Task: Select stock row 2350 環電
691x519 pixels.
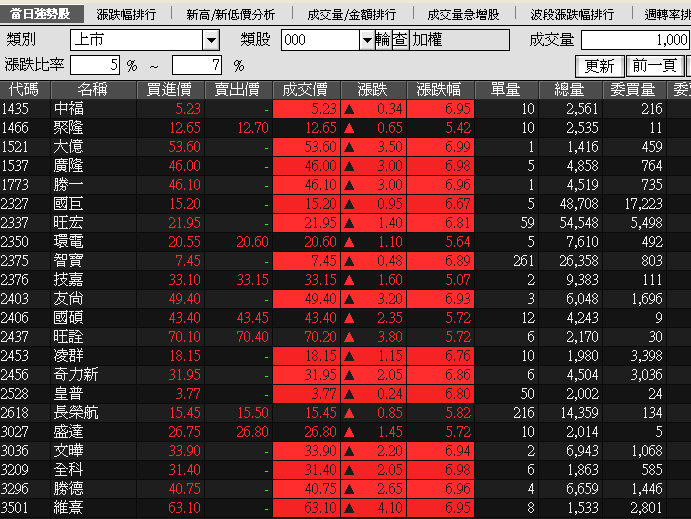Action: pos(346,241)
